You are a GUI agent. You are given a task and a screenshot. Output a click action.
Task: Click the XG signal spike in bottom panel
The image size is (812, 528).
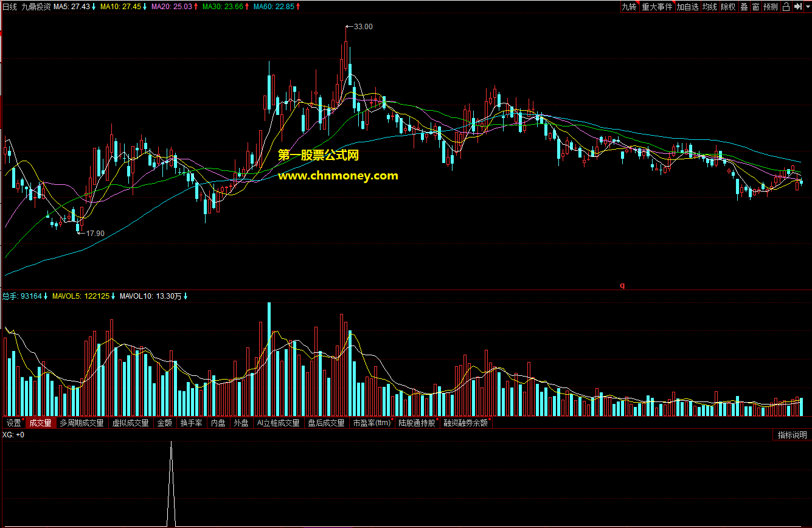tap(171, 484)
